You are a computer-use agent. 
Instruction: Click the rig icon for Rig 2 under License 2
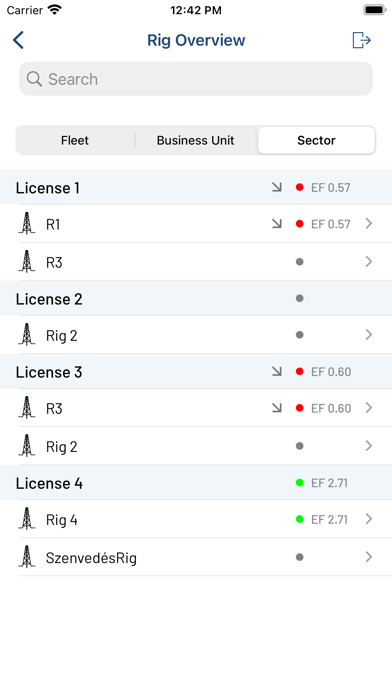click(27, 334)
